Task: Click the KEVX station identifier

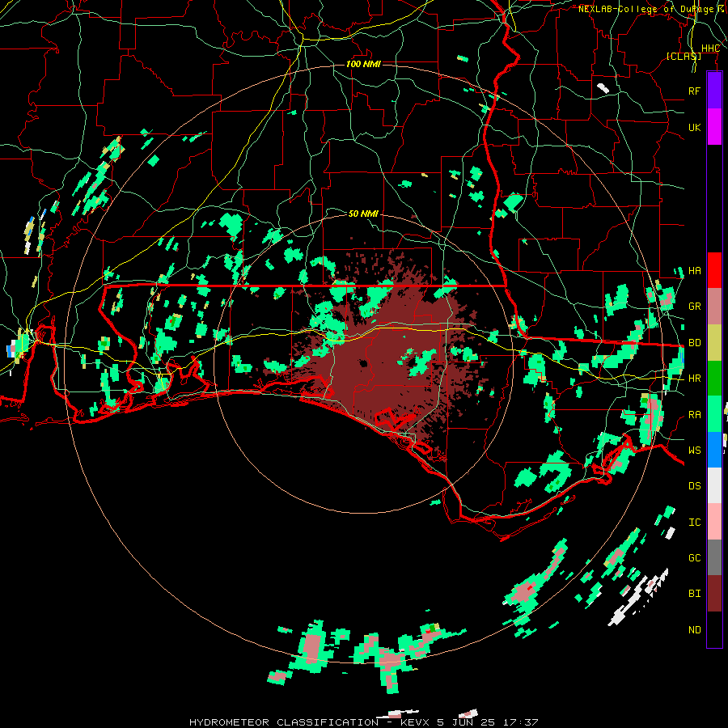Action: click(x=415, y=722)
